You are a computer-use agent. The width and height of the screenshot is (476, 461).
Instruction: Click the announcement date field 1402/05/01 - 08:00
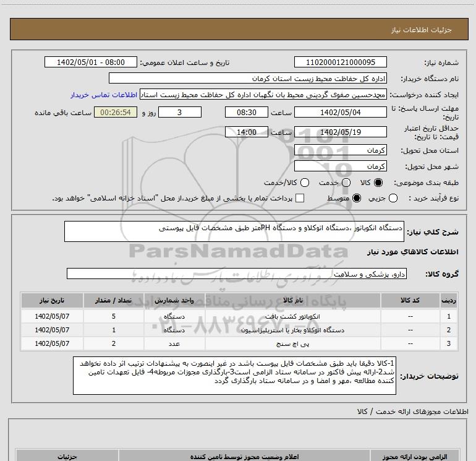[91, 62]
